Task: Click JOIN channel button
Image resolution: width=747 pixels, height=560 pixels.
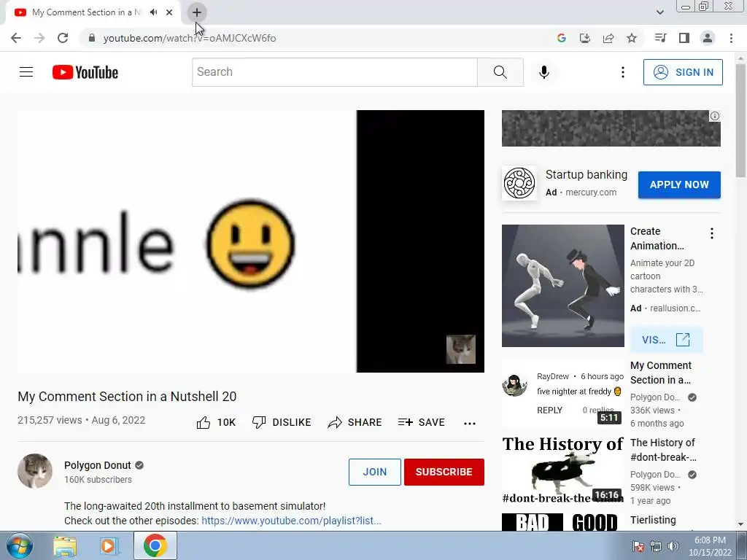Action: tap(374, 472)
